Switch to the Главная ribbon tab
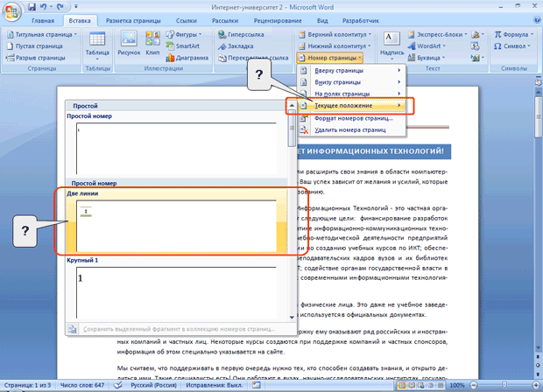 pyautogui.click(x=43, y=21)
